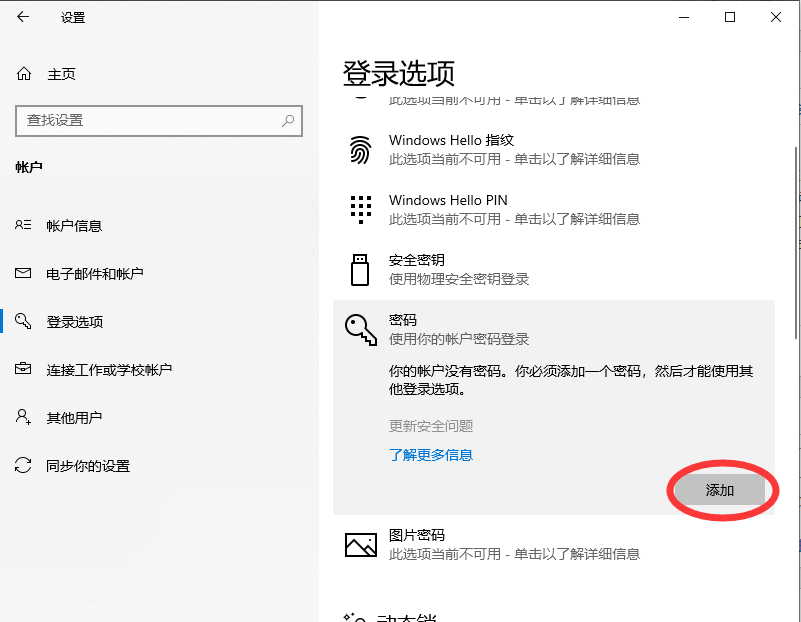Click the briefcase icon for 连接工作或学校帐户
The image size is (801, 622).
pyautogui.click(x=23, y=368)
